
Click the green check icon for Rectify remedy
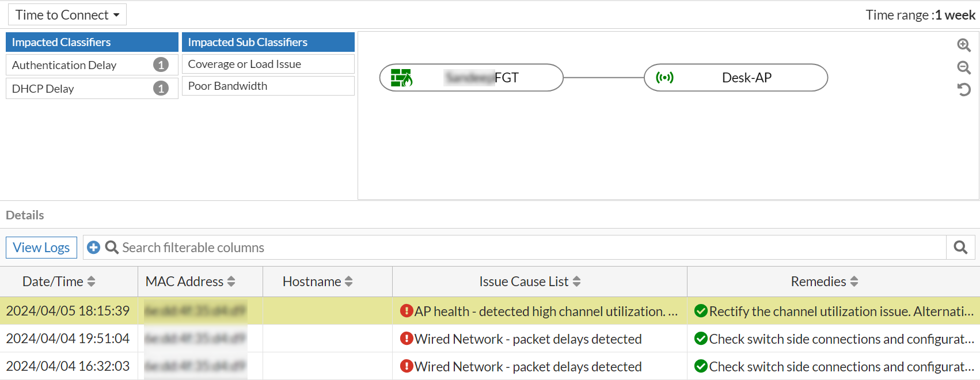click(x=701, y=311)
